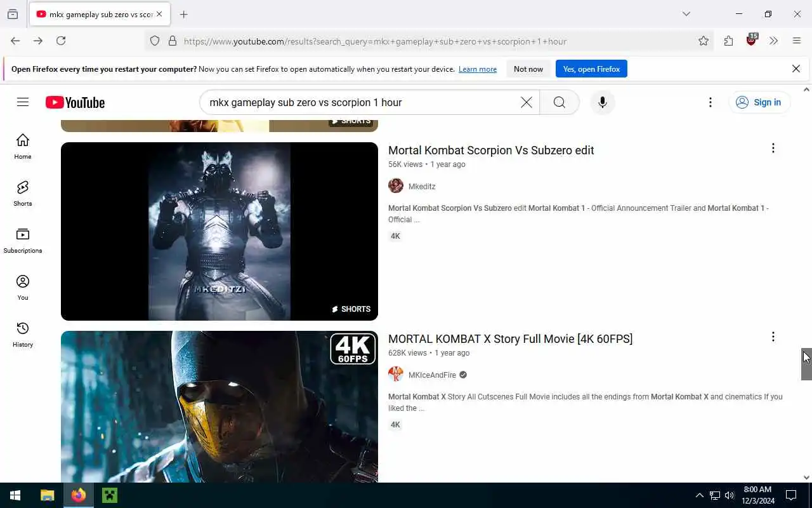Close the mkx gameplay tab
The width and height of the screenshot is (812, 508).
coord(159,14)
